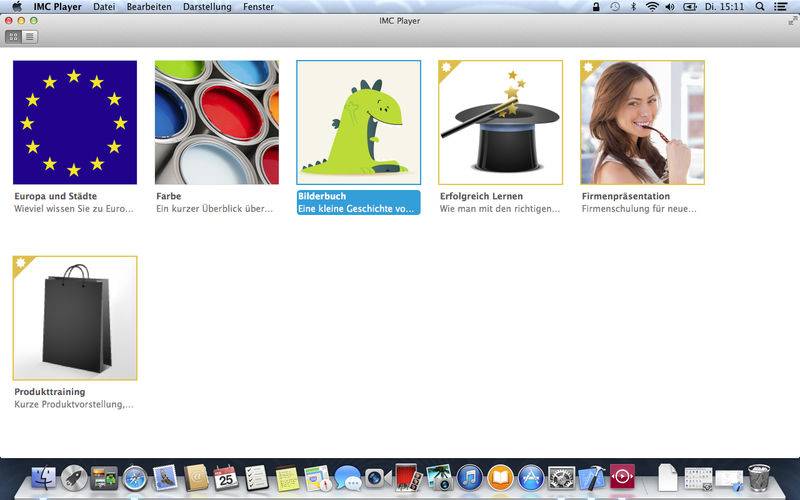Open the IMC Player application menu
Viewport: 800px width, 500px height.
coord(58,7)
